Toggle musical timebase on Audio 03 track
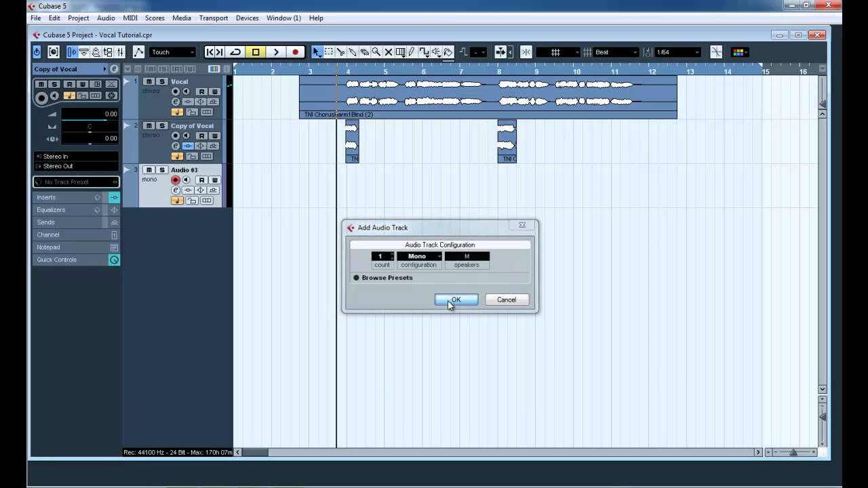 tap(177, 201)
